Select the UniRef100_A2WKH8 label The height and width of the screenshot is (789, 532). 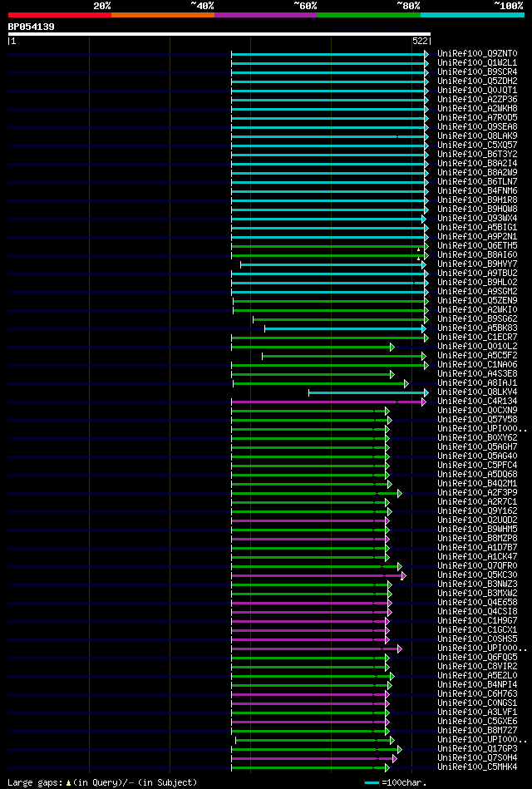tap(477, 108)
